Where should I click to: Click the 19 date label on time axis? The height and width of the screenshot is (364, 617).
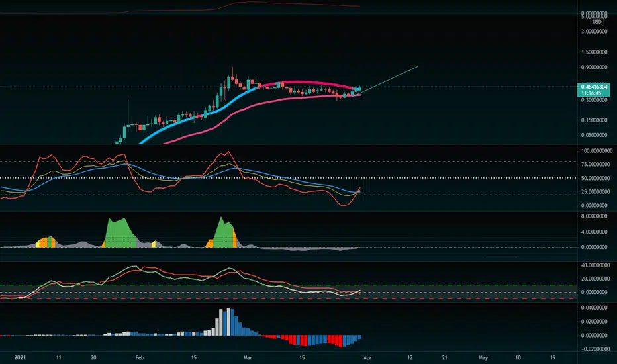(553, 357)
